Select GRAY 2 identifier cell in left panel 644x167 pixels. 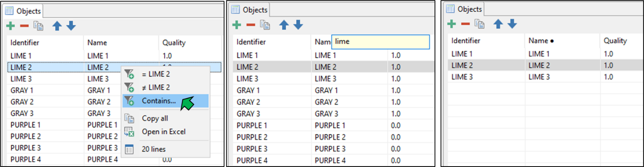45,102
